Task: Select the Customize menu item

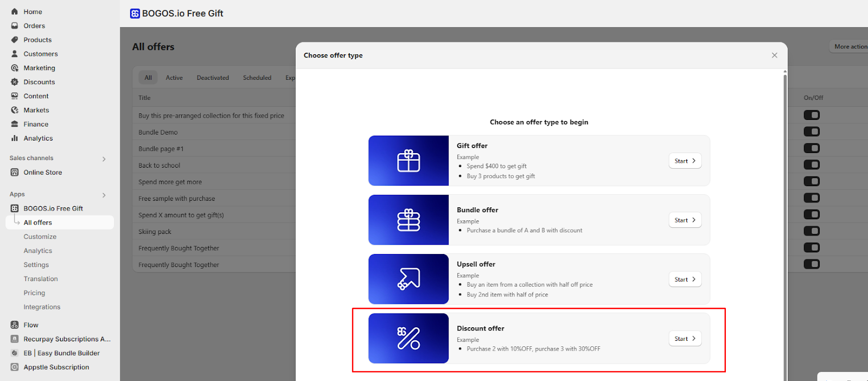Action: click(x=40, y=237)
